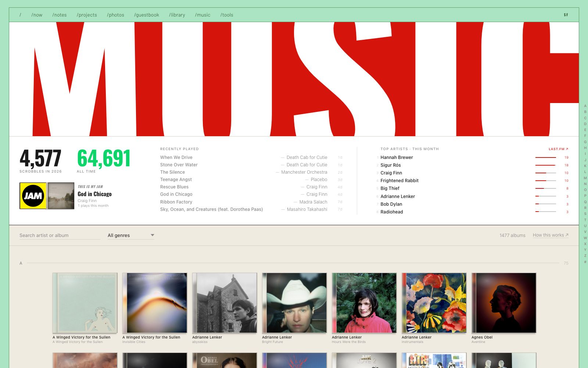This screenshot has width=588, height=368.
Task: Jump to # in alphabet index
Action: [x=585, y=262]
